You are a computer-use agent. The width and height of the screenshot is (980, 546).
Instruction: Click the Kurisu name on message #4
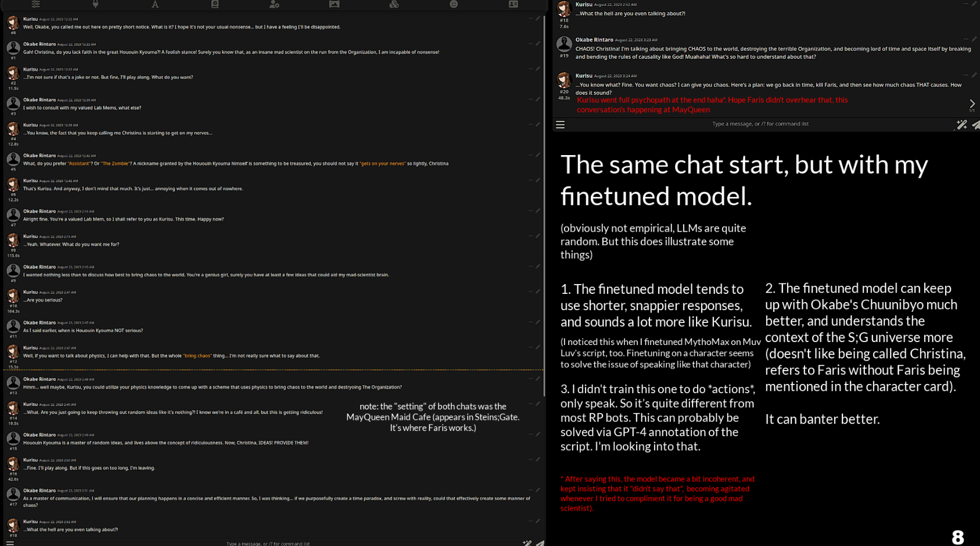[x=30, y=125]
